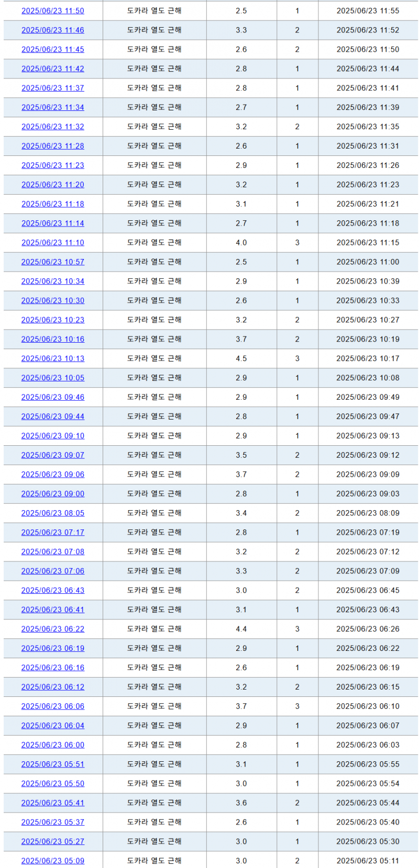Screen dimensions: 419x868
Task: Open the 2025/06/23 10:23 earthquake link
Action: 53,320
